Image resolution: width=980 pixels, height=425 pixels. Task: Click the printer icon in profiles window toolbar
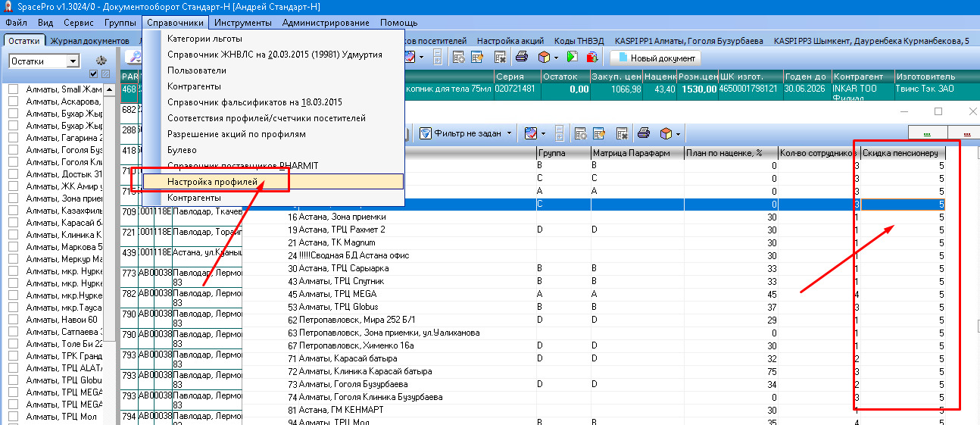[644, 133]
